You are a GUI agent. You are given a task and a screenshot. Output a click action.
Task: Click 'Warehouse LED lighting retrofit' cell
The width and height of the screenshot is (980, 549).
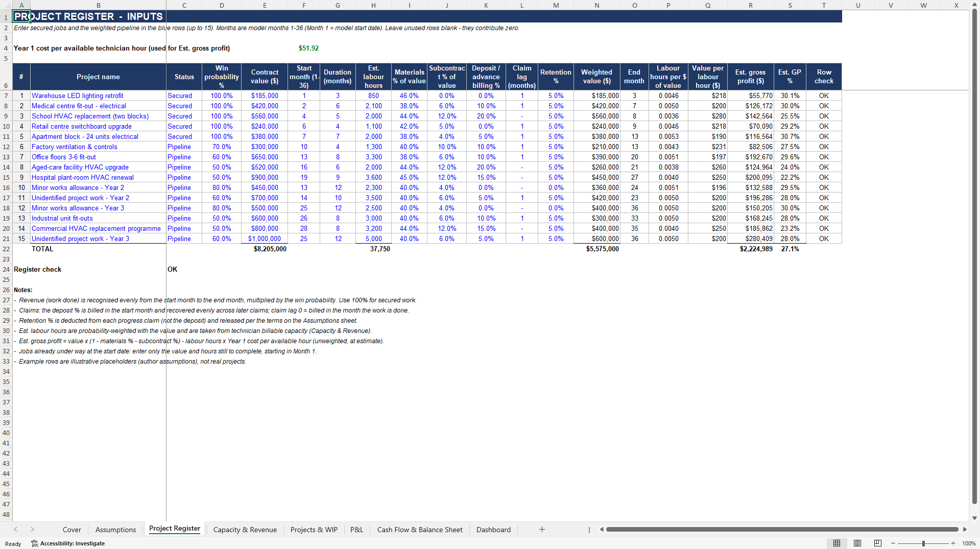tap(98, 96)
